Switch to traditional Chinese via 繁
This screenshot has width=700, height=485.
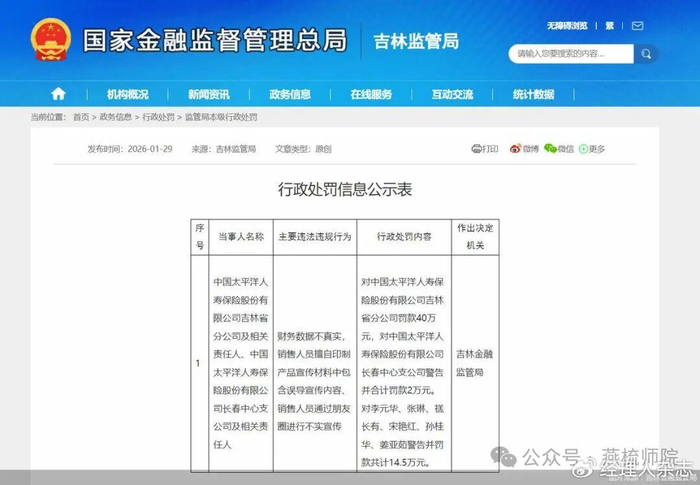(609, 26)
